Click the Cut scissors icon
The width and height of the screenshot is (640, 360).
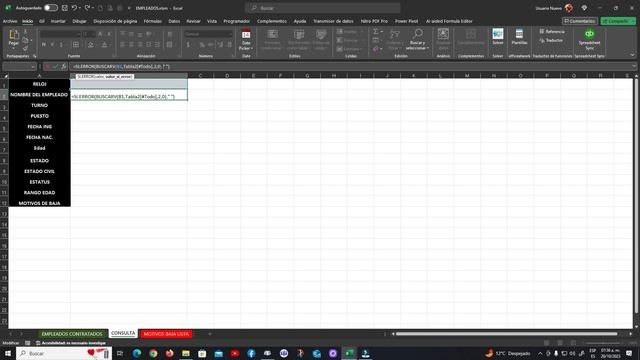click(26, 31)
